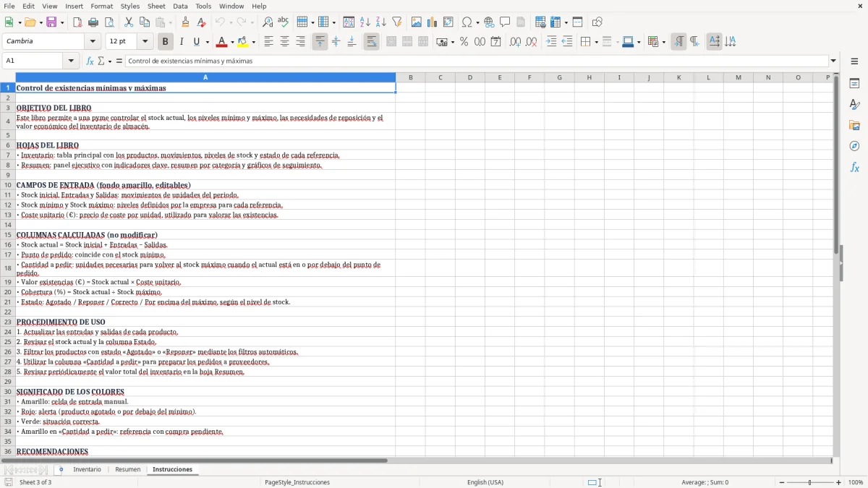Click the Save document icon
Viewport: 868px width, 488px height.
(x=51, y=22)
